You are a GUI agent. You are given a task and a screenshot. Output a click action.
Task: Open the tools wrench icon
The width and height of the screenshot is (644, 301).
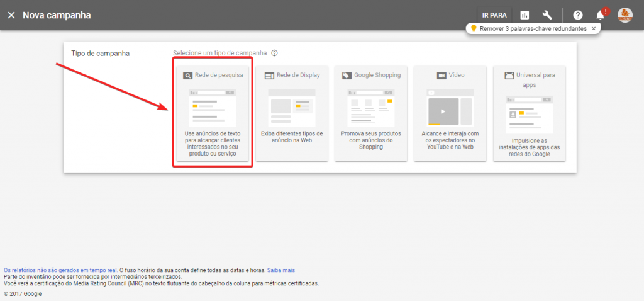coord(547,15)
